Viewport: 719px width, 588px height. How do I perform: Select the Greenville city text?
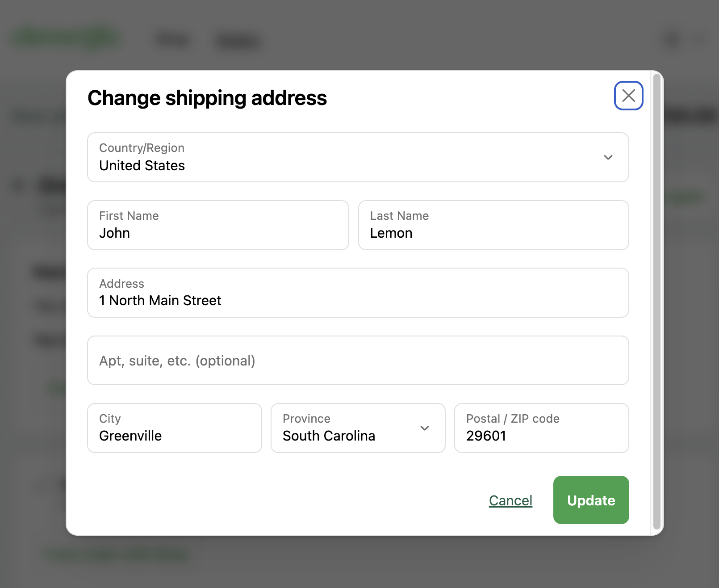130,436
